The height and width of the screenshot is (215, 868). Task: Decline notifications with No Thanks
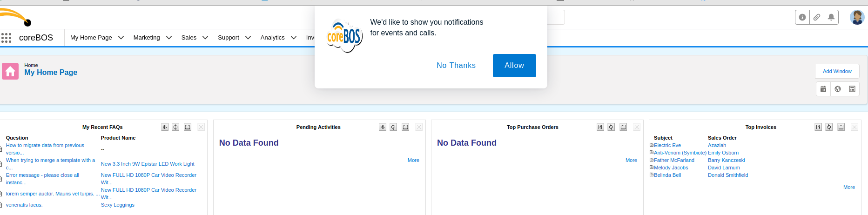click(x=456, y=66)
